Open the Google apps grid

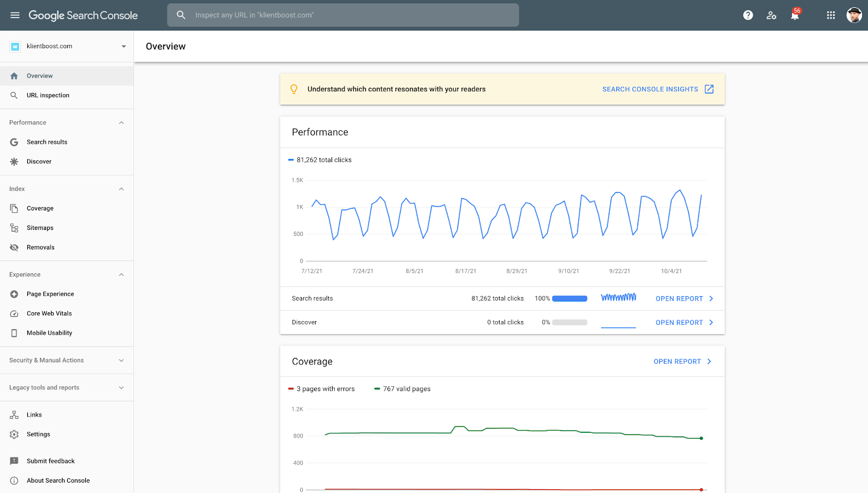click(x=831, y=15)
